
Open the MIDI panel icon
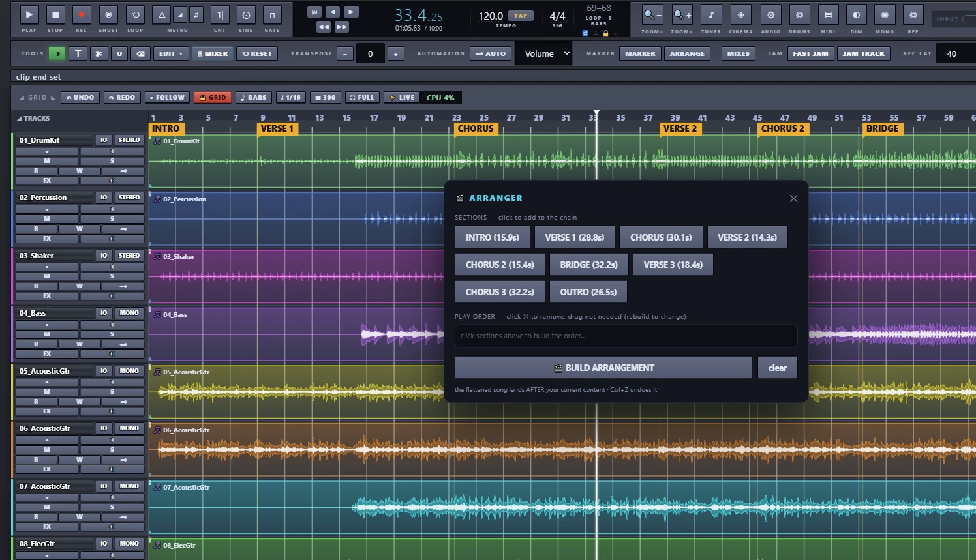pos(828,14)
